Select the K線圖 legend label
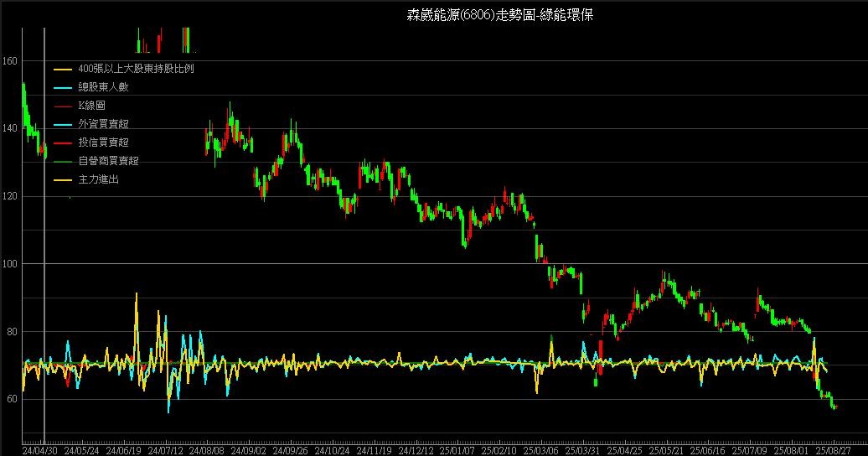Viewport: 868px width, 456px height. pyautogui.click(x=92, y=106)
